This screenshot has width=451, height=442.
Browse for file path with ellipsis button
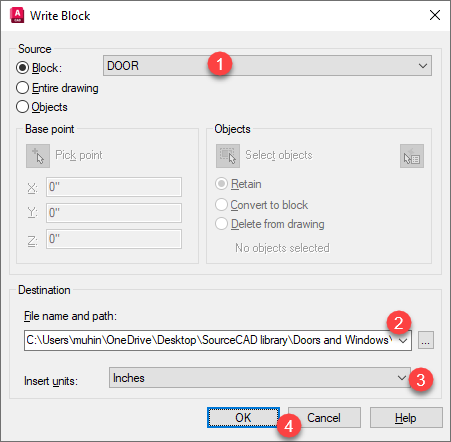click(x=426, y=340)
